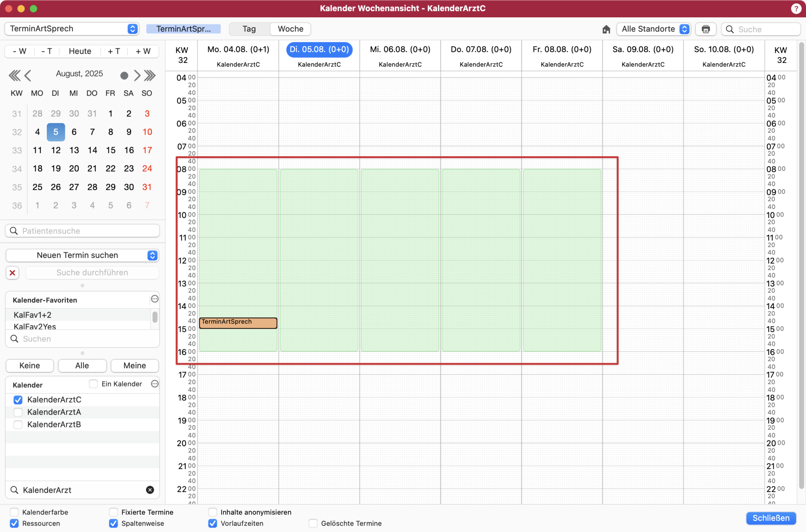Click the toolbar Suche field
The height and width of the screenshot is (532, 806).
[761, 29]
